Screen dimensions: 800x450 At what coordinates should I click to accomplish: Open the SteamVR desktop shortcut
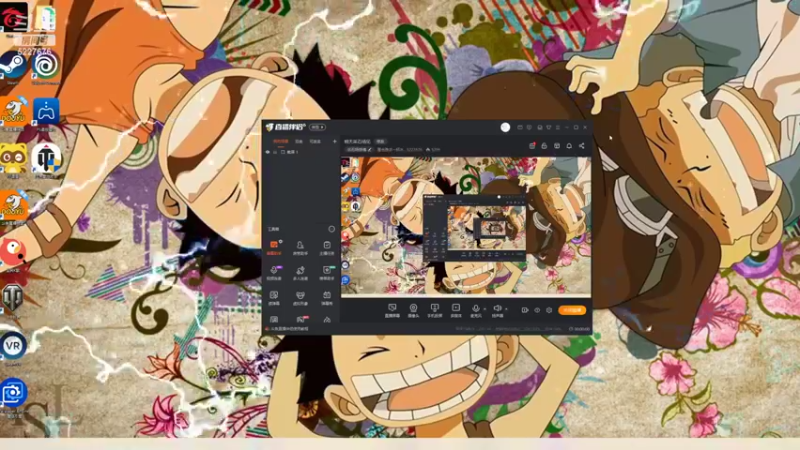click(13, 348)
